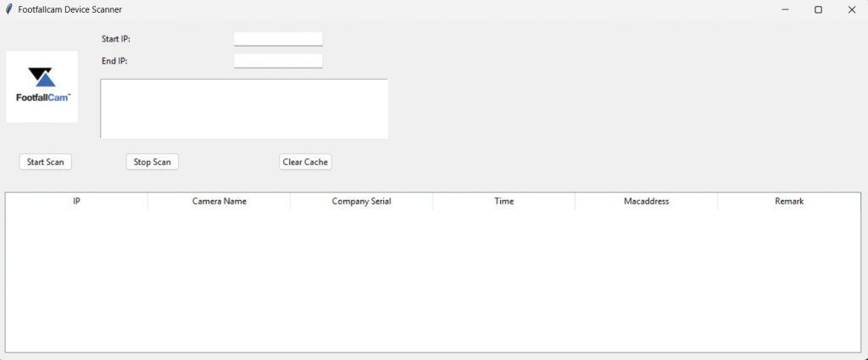Hit the Clear Cache button

[305, 162]
